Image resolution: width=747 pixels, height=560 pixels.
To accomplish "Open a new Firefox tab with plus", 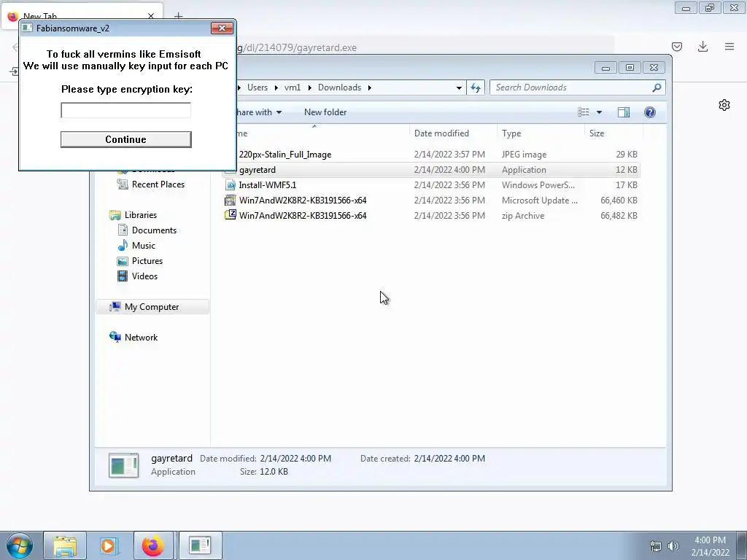I will tap(178, 16).
